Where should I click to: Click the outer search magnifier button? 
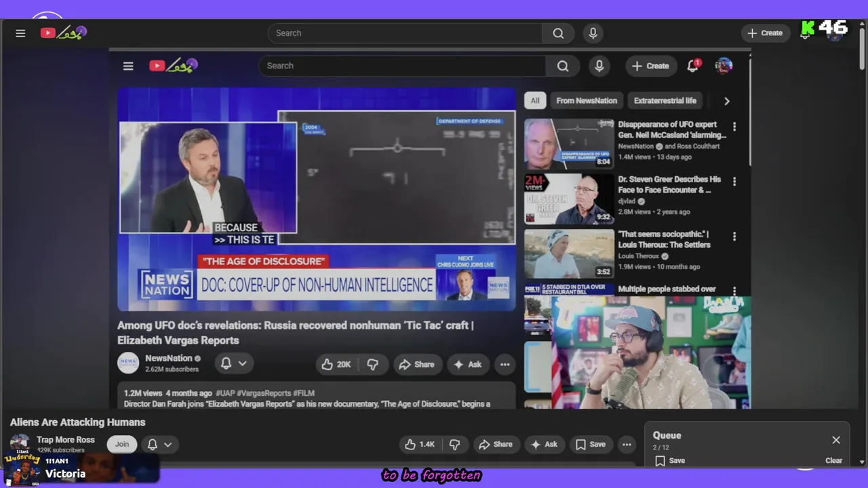[x=558, y=33]
